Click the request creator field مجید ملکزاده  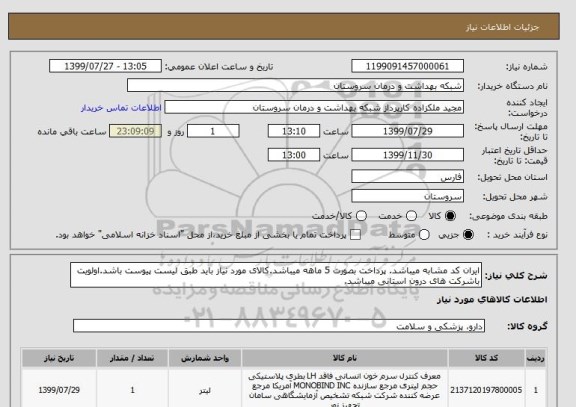tap(314, 108)
